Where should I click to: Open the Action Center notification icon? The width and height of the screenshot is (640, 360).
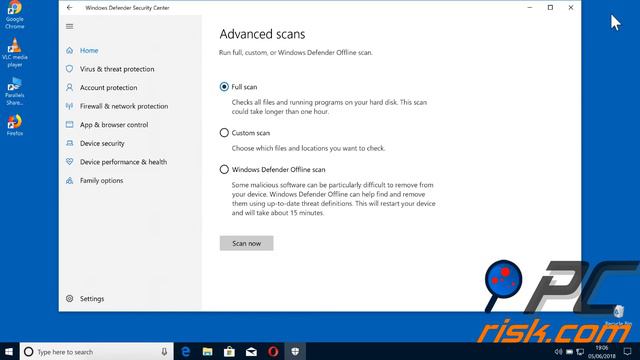click(628, 351)
